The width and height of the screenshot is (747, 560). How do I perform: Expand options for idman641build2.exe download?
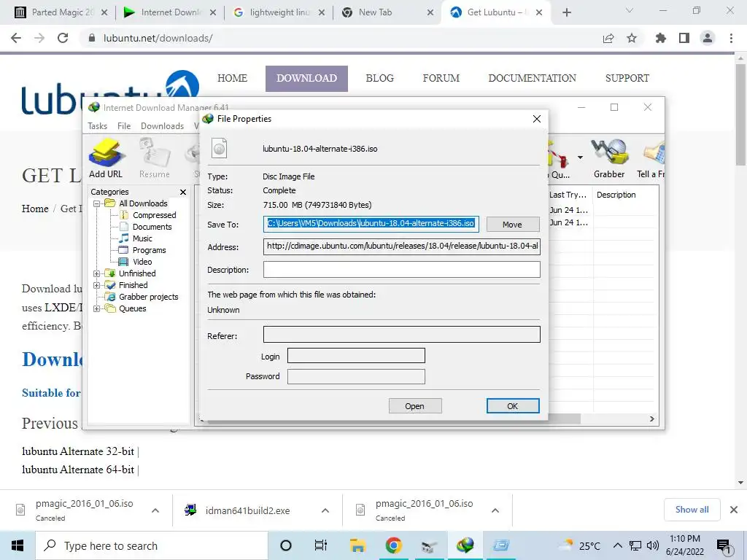coord(325,510)
